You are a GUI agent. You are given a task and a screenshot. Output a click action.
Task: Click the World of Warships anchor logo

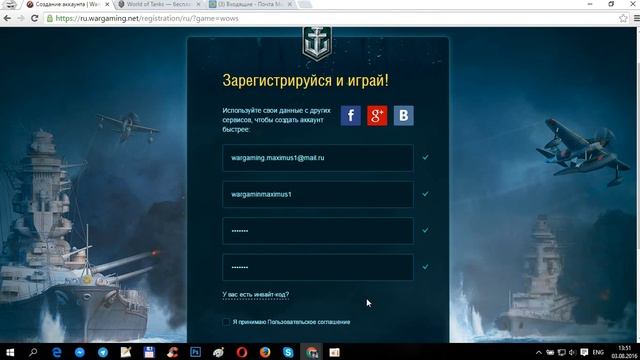(x=317, y=43)
